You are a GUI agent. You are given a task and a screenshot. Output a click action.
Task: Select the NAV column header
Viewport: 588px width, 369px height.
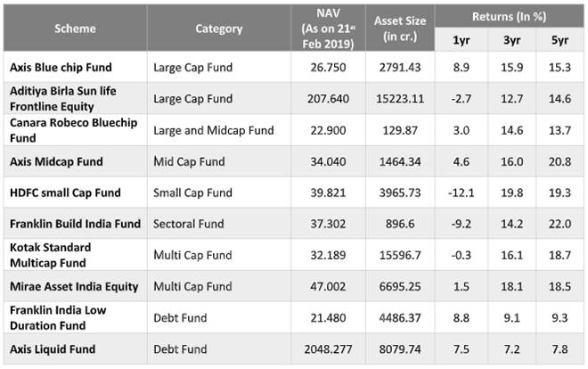[x=328, y=28]
